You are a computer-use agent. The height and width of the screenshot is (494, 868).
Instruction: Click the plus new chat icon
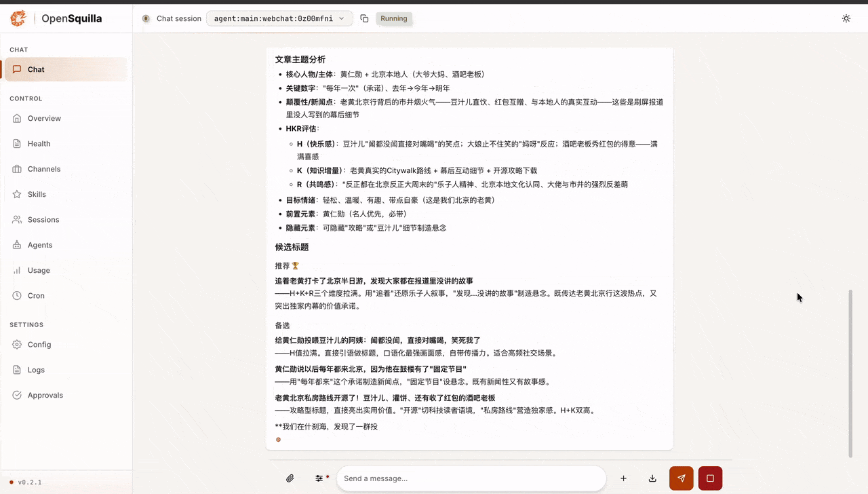[623, 478]
